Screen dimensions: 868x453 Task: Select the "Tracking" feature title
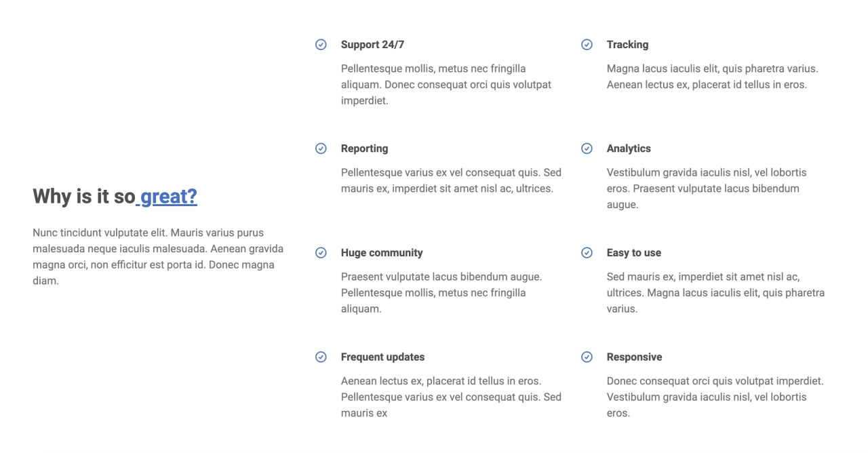[x=627, y=45]
